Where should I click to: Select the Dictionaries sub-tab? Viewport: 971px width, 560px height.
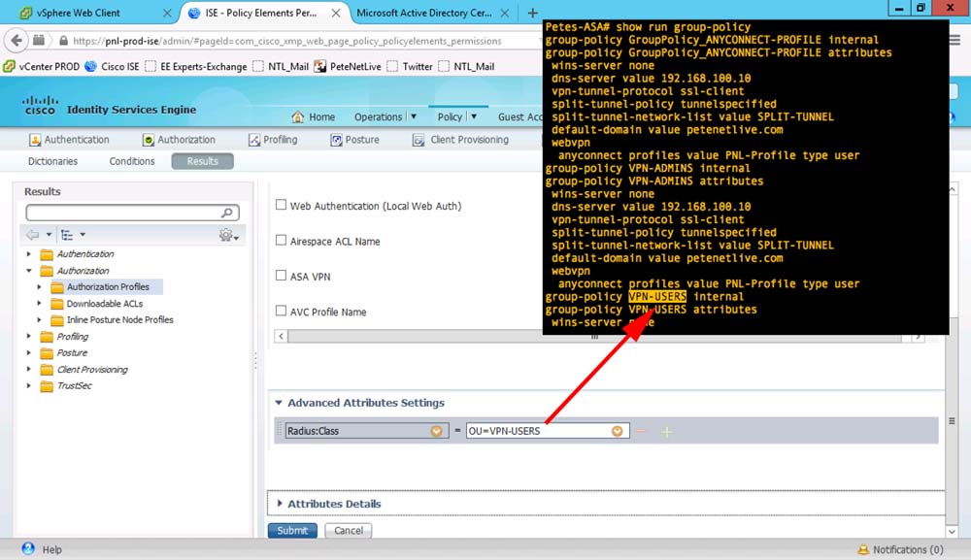pyautogui.click(x=52, y=161)
